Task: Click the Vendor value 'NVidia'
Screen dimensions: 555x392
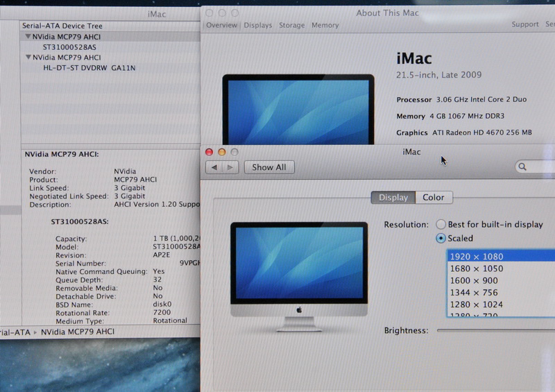Action: [125, 171]
